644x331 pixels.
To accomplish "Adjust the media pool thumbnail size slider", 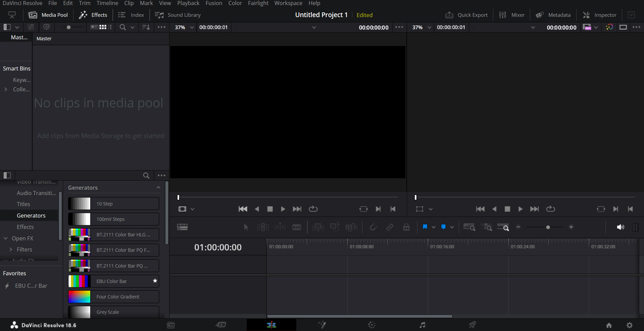I will [x=69, y=28].
